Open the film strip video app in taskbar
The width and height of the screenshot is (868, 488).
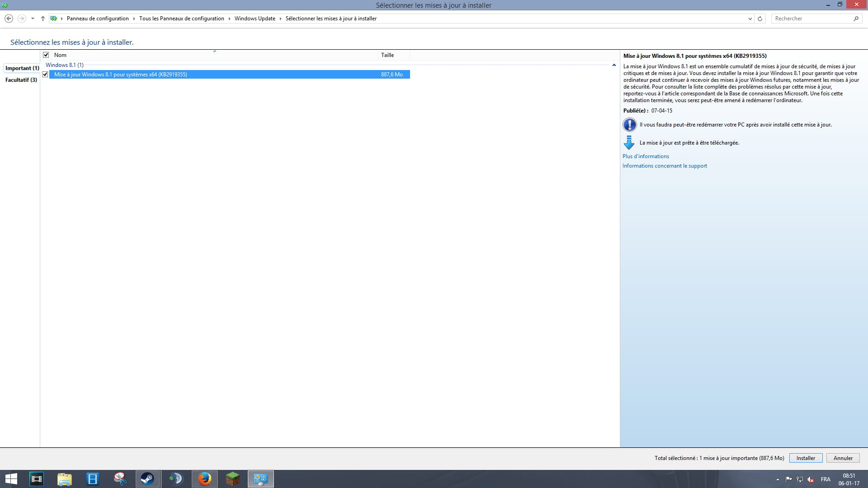click(x=37, y=479)
